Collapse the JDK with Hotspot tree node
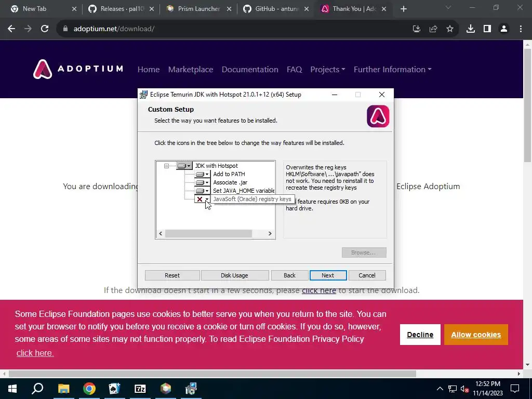 click(166, 166)
